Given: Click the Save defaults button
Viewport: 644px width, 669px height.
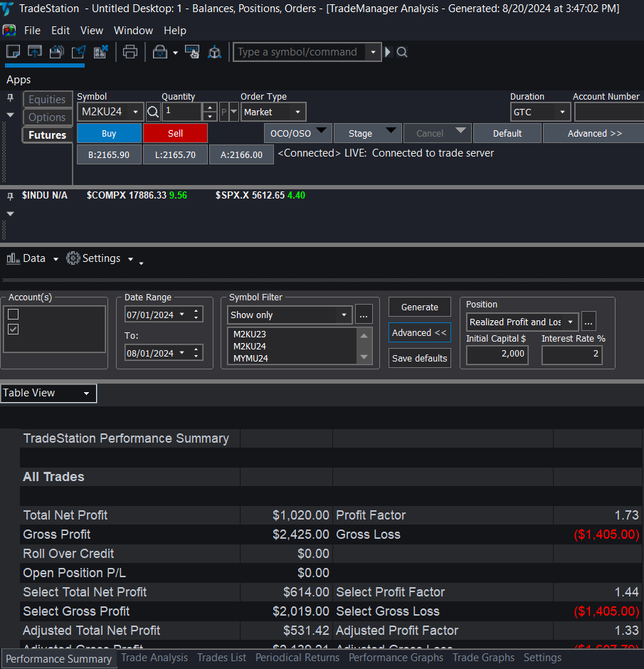Looking at the screenshot, I should (x=420, y=359).
